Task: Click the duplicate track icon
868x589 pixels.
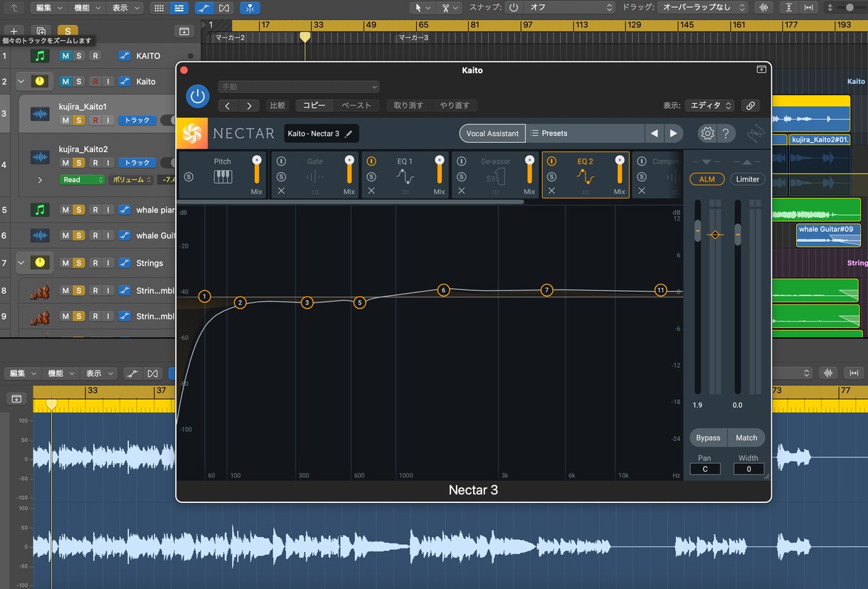Action: pyautogui.click(x=41, y=31)
